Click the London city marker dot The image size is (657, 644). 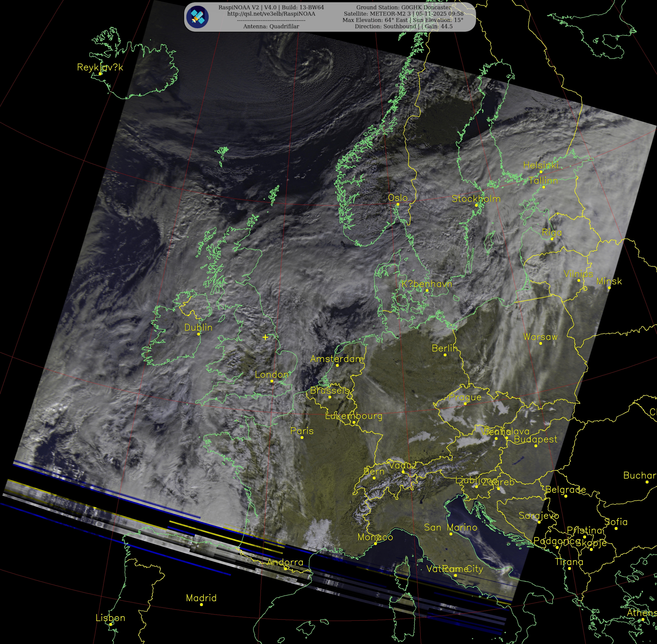[272, 381]
